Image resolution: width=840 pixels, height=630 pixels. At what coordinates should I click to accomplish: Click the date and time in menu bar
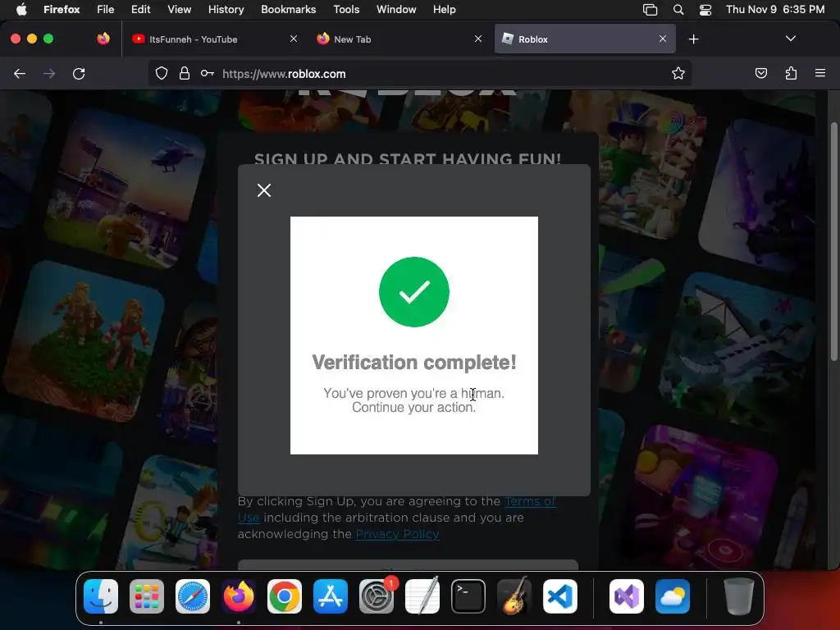(x=775, y=10)
